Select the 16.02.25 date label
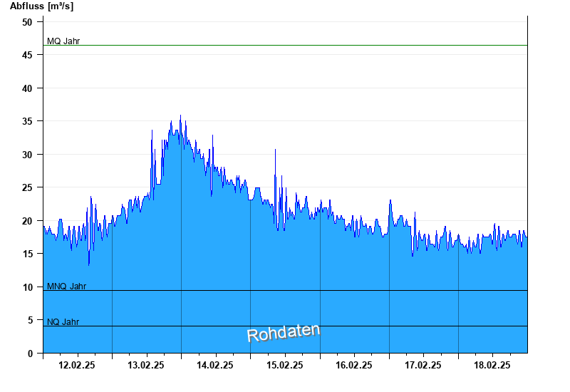Image resolution: width=570 pixels, height=392 pixels. coord(353,365)
